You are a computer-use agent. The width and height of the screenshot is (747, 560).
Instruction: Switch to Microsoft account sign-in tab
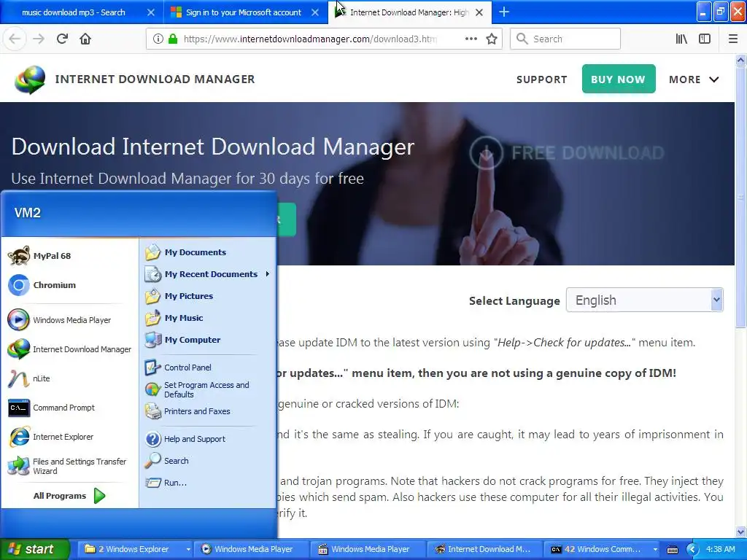tap(244, 12)
